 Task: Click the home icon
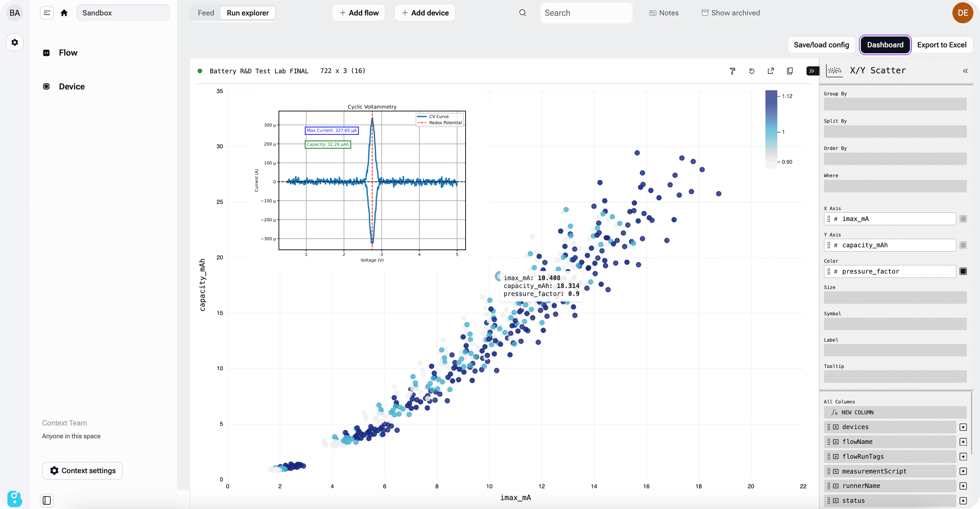pyautogui.click(x=64, y=13)
